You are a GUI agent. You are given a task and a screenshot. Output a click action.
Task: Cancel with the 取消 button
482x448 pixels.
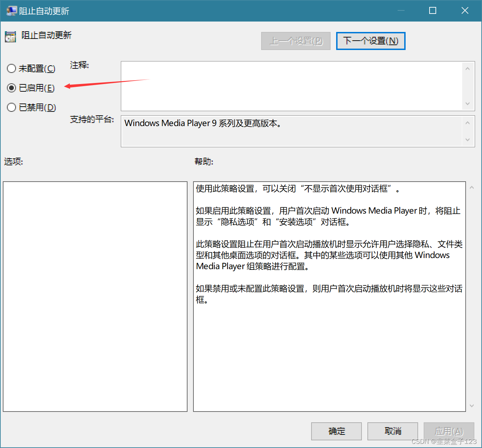point(393,431)
